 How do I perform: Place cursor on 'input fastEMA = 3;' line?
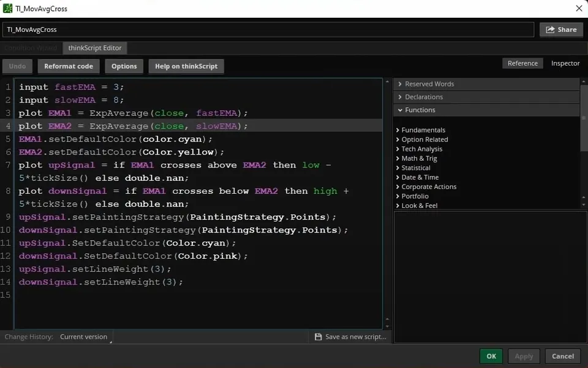coord(71,87)
